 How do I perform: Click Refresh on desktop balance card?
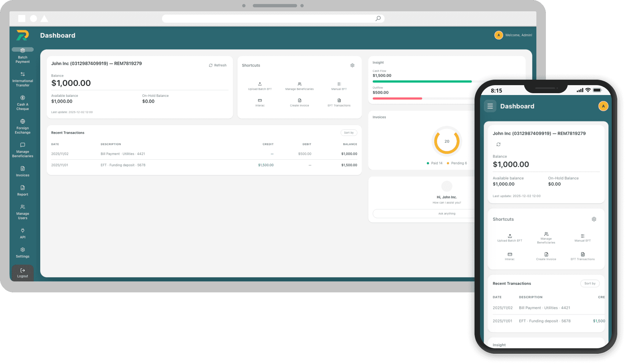[x=218, y=65]
